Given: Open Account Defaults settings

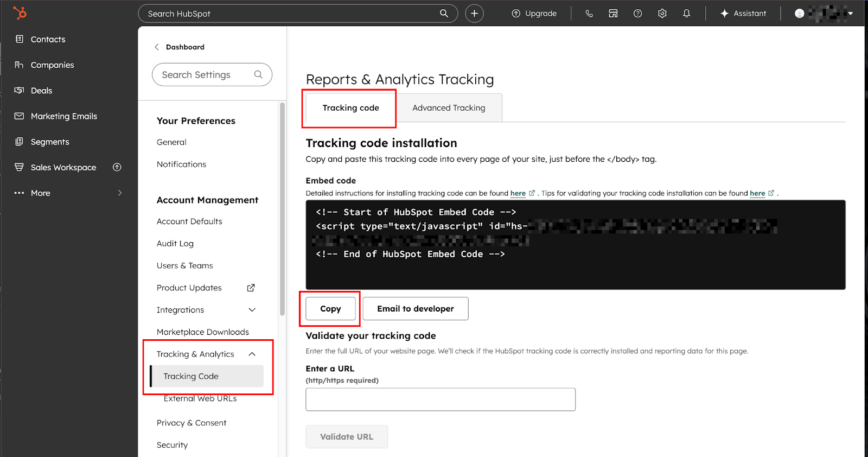Looking at the screenshot, I should [189, 221].
